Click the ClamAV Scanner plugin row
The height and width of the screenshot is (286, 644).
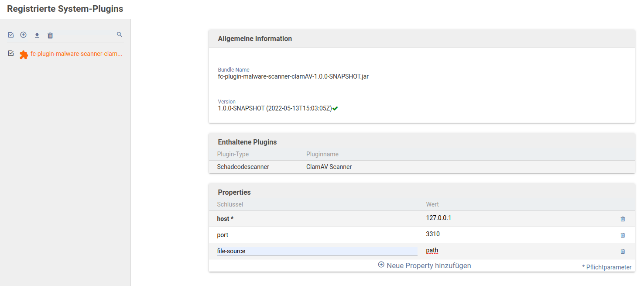[329, 166]
